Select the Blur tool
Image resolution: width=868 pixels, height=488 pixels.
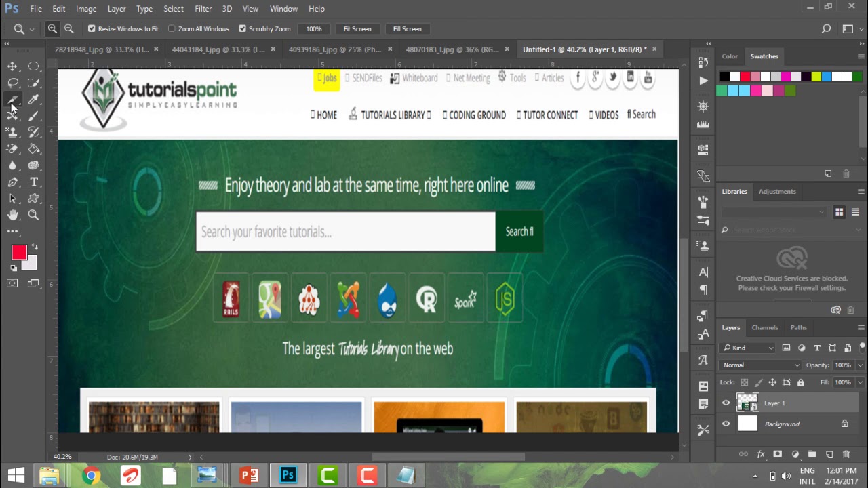12,165
